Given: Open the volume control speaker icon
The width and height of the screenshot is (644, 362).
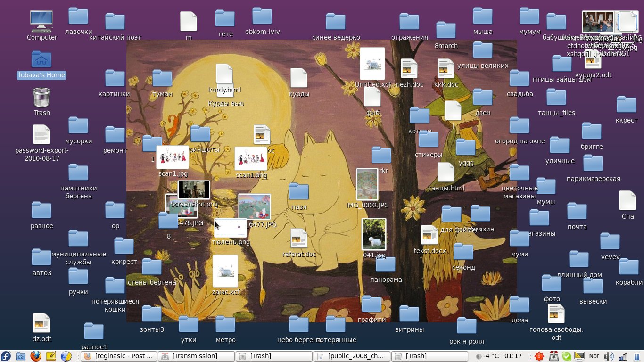Looking at the screenshot, I should click(608, 356).
